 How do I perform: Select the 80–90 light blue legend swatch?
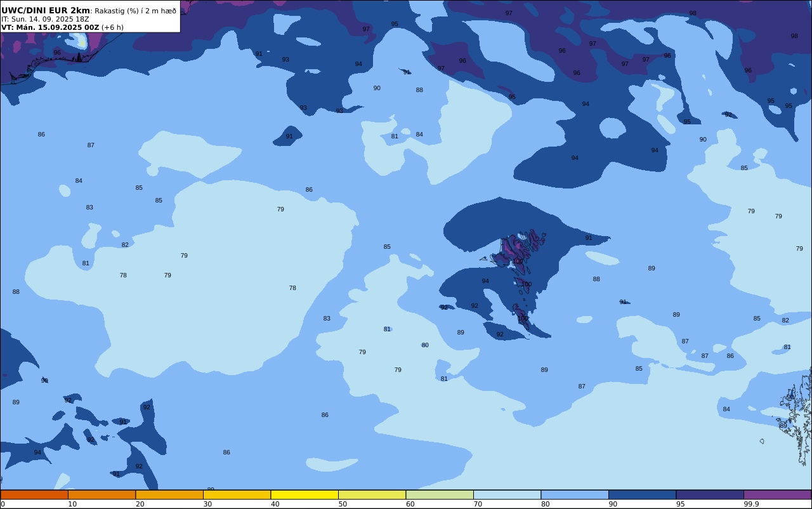(575, 494)
